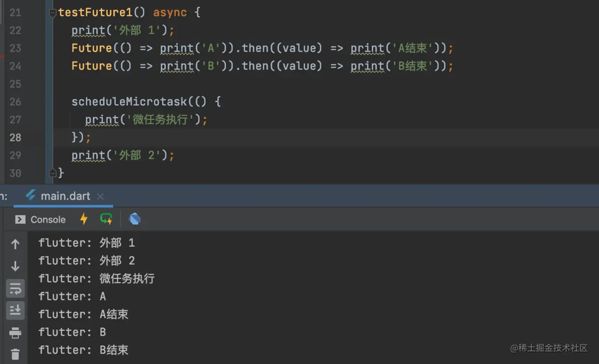
Task: Click the down arrow console stack button
Action: pos(15,266)
